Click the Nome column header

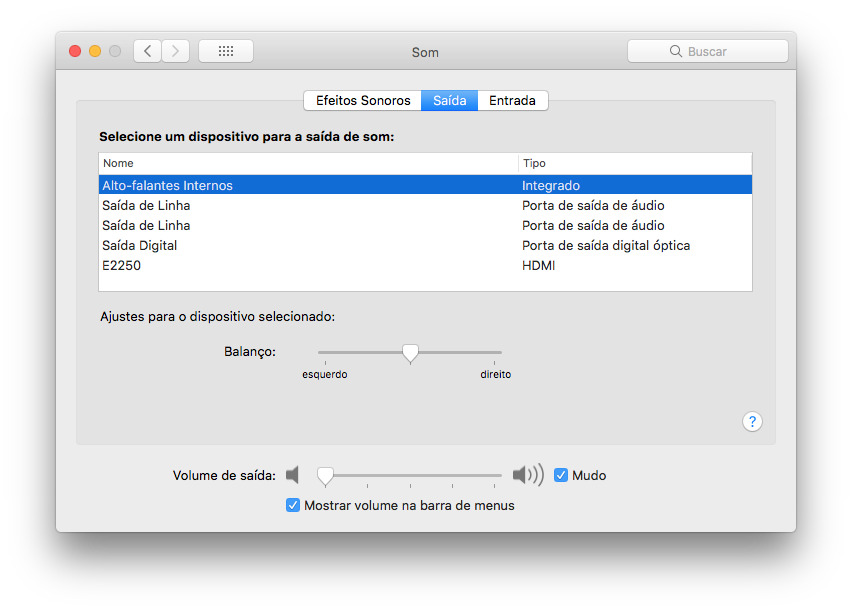[308, 163]
